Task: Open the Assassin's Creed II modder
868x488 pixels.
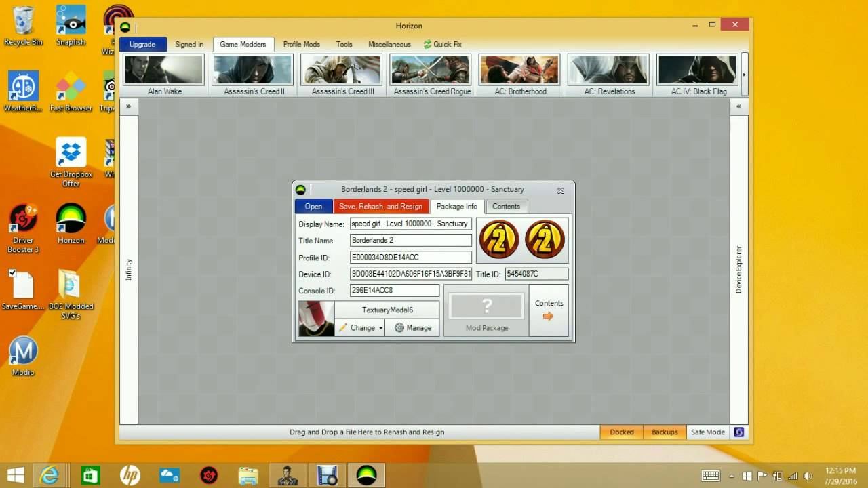Action: (x=253, y=75)
